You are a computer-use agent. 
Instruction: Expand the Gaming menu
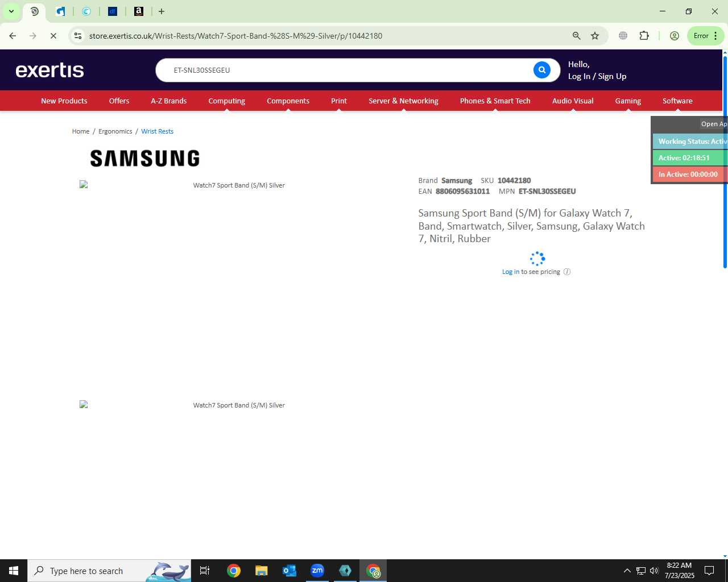tap(628, 101)
